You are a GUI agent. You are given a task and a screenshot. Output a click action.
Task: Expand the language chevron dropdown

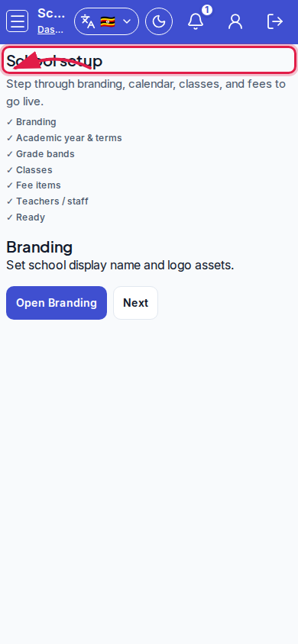pos(127,21)
